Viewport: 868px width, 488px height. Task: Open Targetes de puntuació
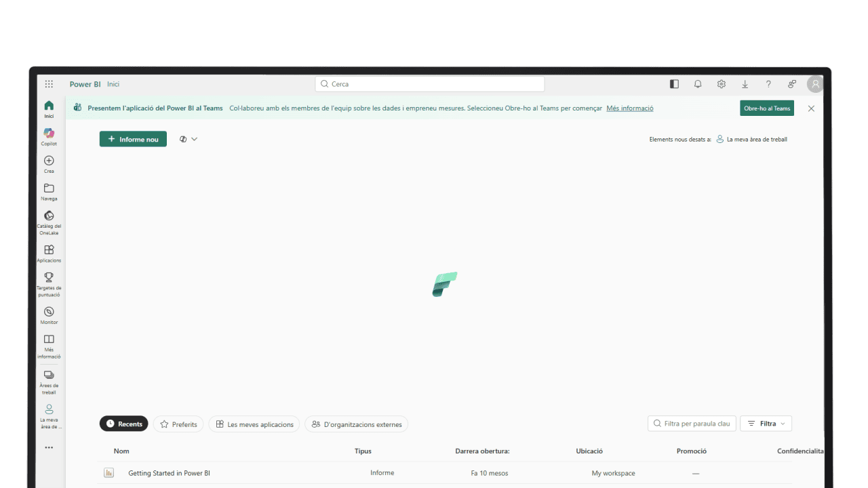pyautogui.click(x=48, y=281)
